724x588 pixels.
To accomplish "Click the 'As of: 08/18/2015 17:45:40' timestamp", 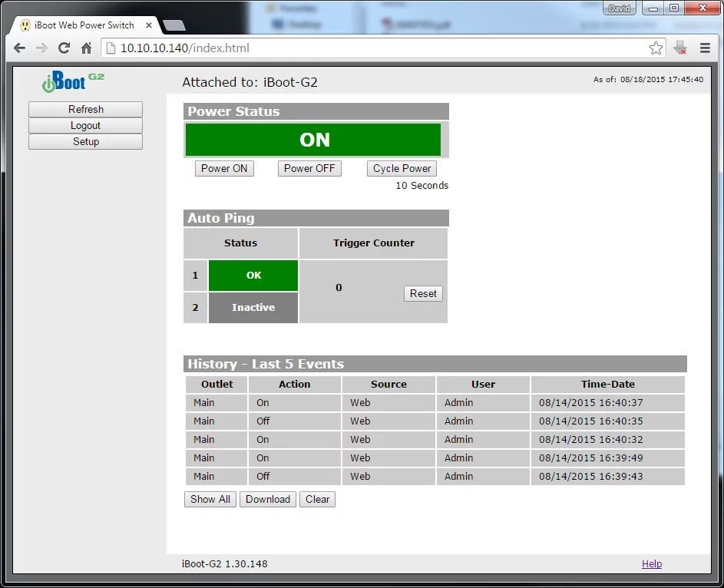I will coord(648,79).
